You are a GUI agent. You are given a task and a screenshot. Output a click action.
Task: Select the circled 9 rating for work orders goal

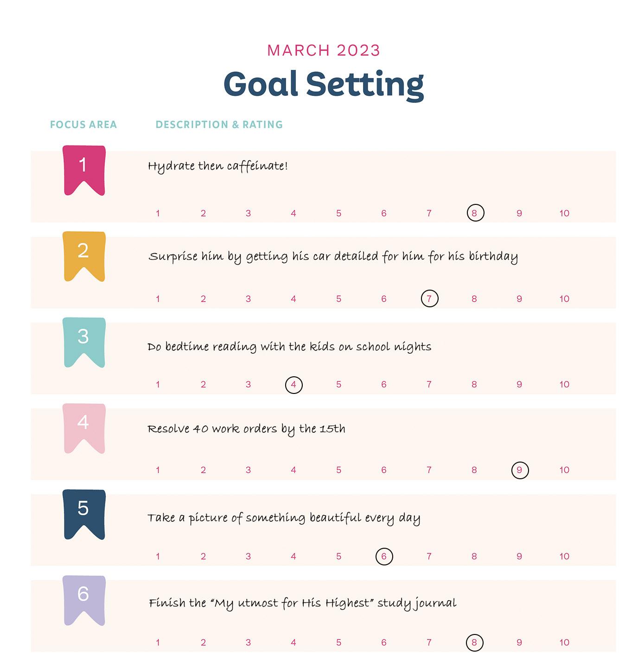(520, 470)
